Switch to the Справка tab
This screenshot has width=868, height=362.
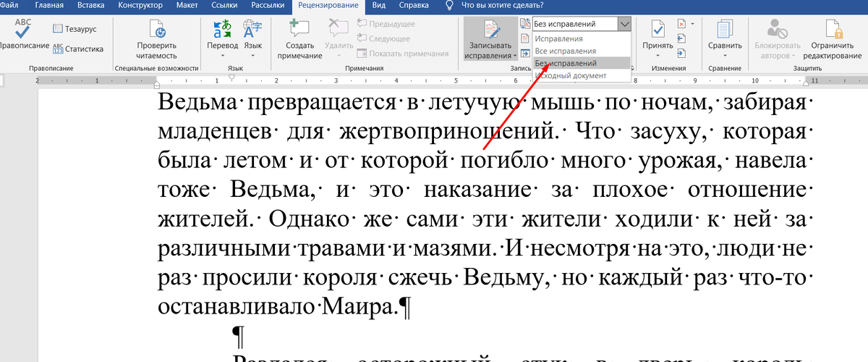413,5
